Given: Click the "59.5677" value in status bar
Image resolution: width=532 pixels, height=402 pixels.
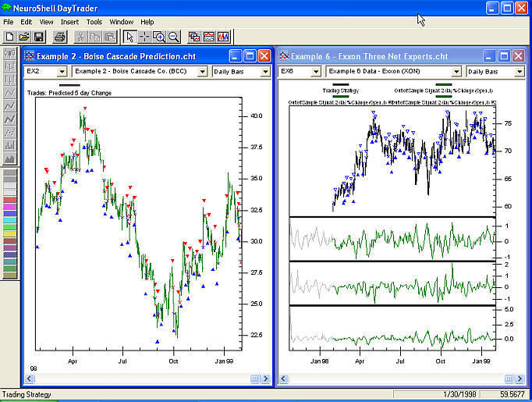Looking at the screenshot, I should tap(512, 394).
